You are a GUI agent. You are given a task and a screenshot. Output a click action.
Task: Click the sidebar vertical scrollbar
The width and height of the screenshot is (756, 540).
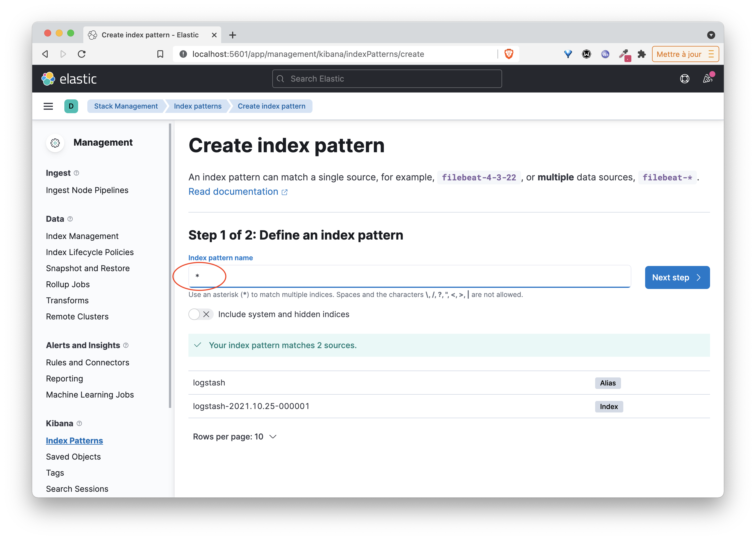click(170, 266)
